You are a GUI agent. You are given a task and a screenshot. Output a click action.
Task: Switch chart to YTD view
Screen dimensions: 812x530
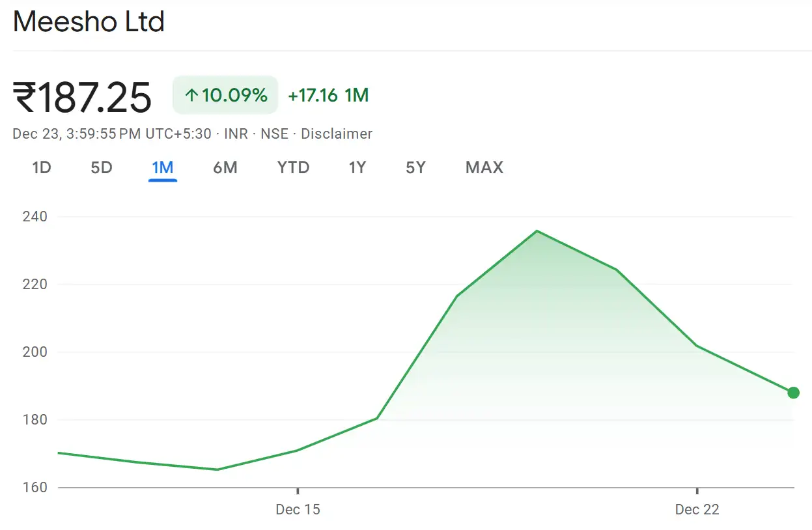pyautogui.click(x=293, y=168)
